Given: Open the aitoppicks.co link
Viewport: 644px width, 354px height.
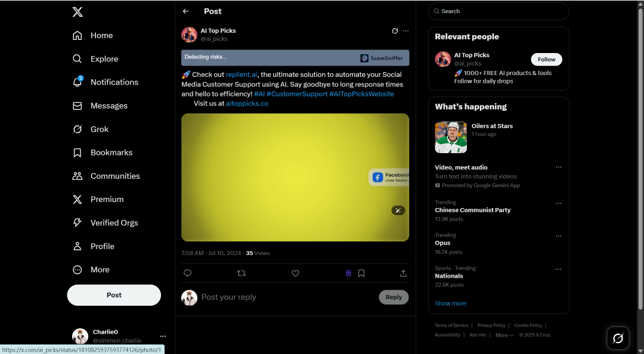Looking at the screenshot, I should click(x=247, y=104).
